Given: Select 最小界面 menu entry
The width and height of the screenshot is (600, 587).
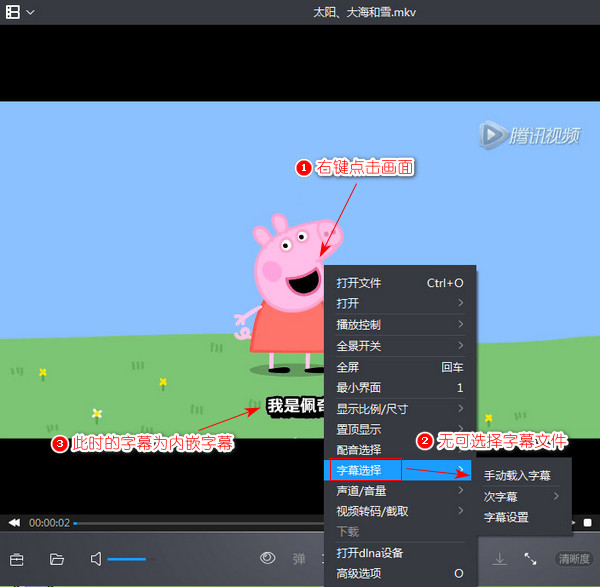Looking at the screenshot, I should 400,388.
